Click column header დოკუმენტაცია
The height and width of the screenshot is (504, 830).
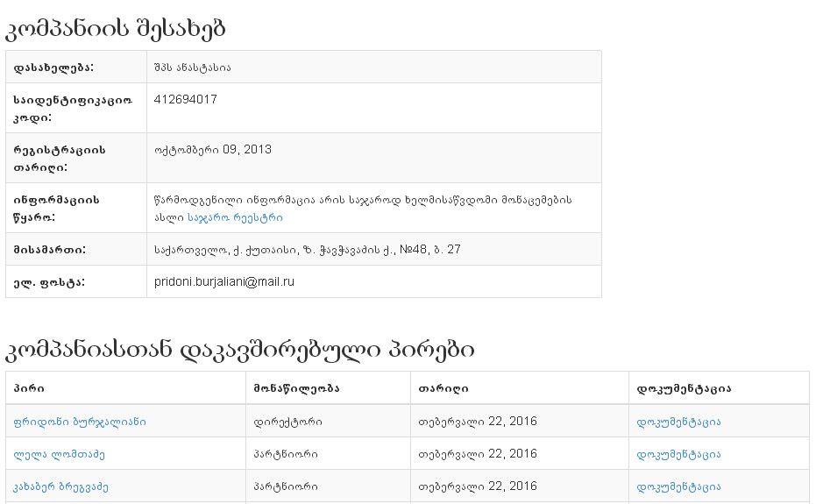[x=684, y=388]
